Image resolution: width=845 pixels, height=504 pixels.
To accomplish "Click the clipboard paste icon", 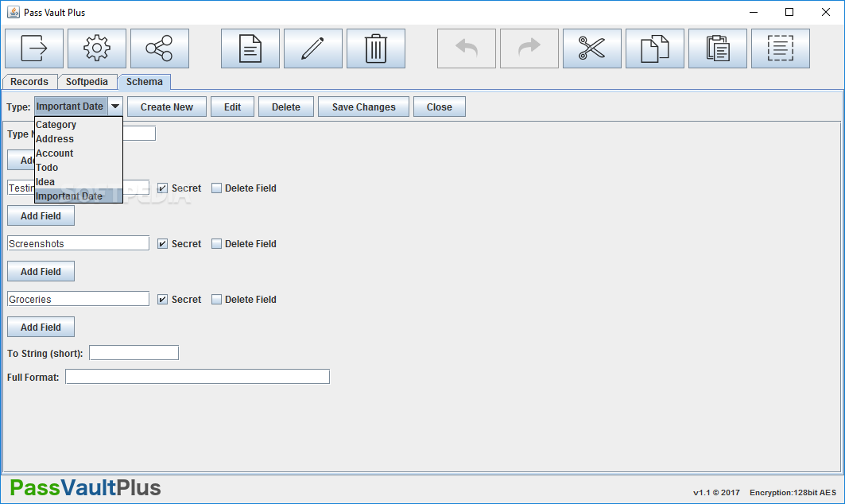I will 717,48.
